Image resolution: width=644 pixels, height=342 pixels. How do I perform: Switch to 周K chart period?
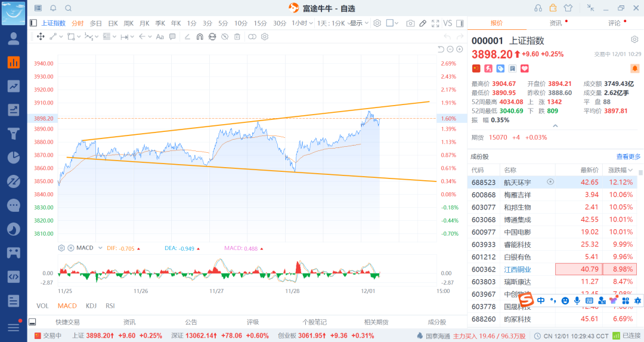click(129, 23)
